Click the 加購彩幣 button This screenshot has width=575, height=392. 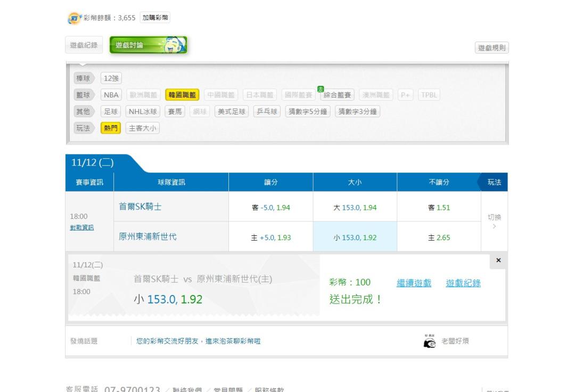[155, 18]
